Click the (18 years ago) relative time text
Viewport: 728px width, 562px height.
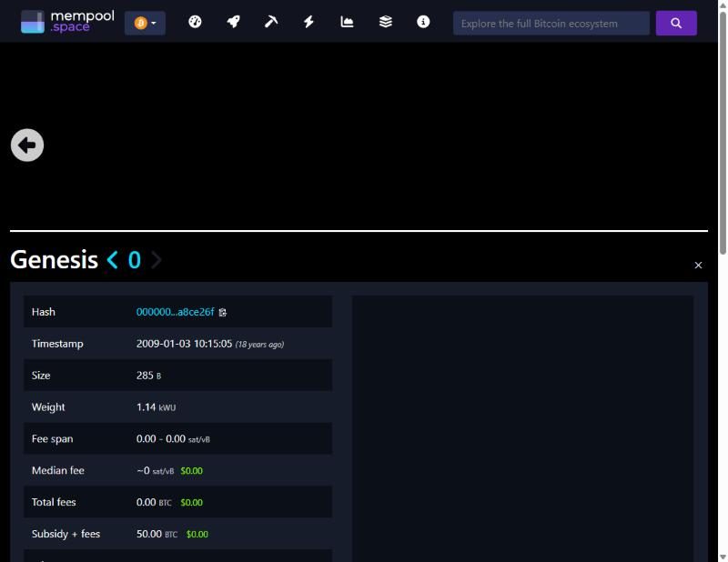coord(259,345)
